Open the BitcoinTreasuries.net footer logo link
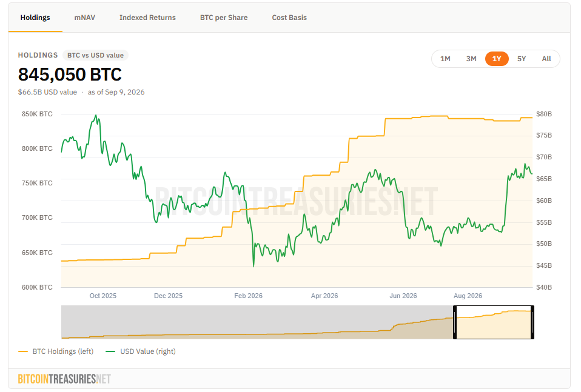Image resolution: width=581 pixels, height=392 pixels. click(64, 379)
